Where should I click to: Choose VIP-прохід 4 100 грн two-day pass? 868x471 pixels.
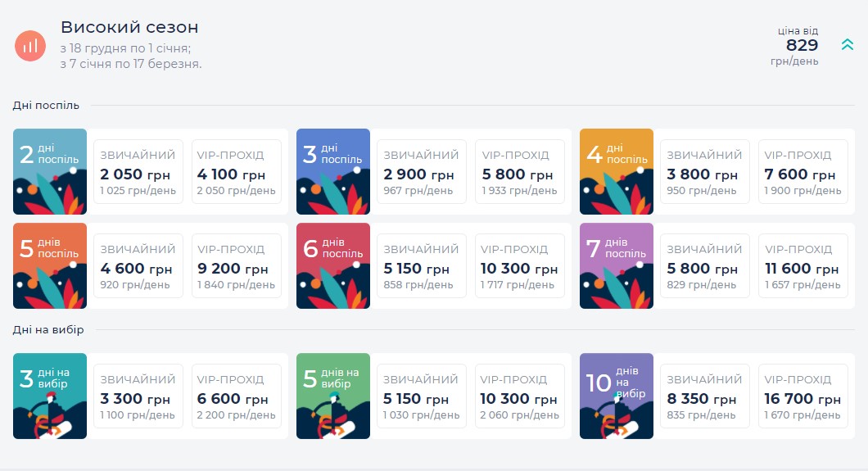click(x=237, y=172)
